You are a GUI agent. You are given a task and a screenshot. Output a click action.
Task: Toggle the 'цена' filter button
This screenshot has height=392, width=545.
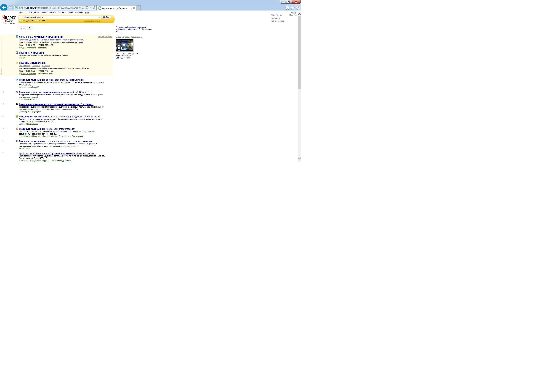pyautogui.click(x=23, y=28)
